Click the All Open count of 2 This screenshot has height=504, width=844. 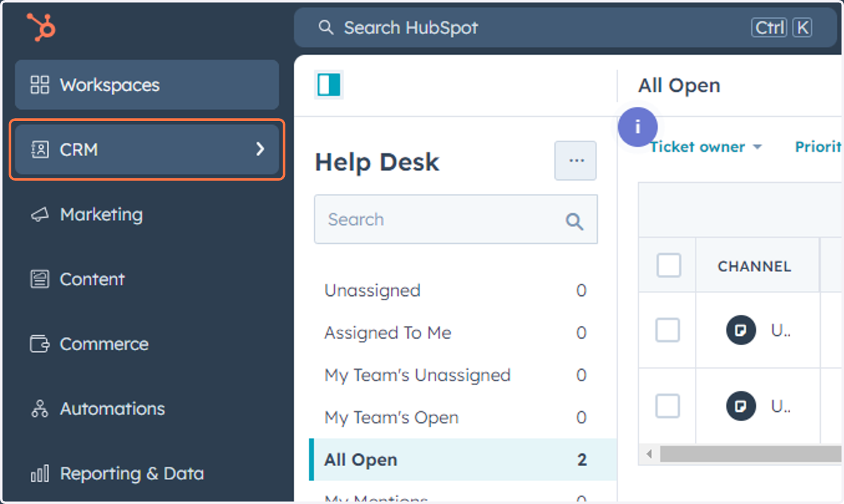click(582, 460)
